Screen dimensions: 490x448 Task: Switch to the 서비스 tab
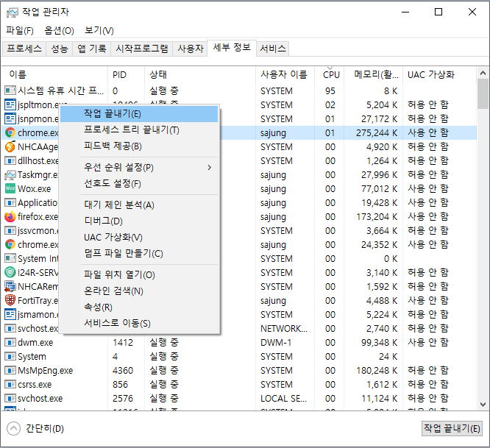273,49
